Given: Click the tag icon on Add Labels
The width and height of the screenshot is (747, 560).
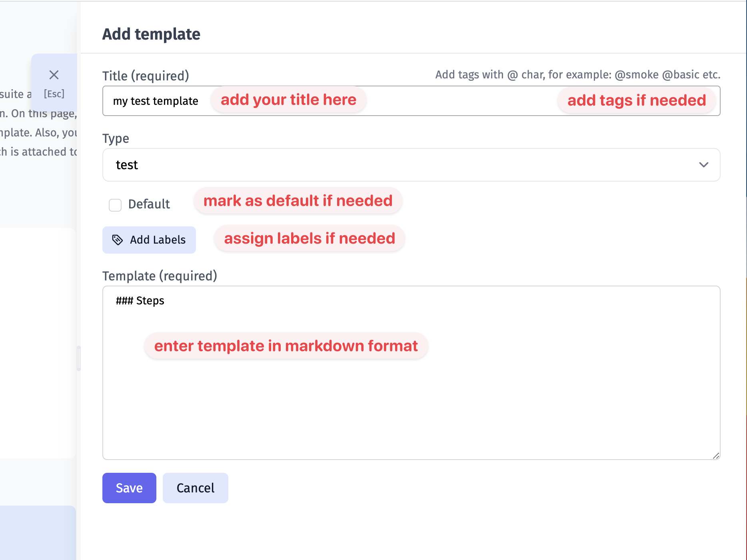Looking at the screenshot, I should (x=117, y=240).
